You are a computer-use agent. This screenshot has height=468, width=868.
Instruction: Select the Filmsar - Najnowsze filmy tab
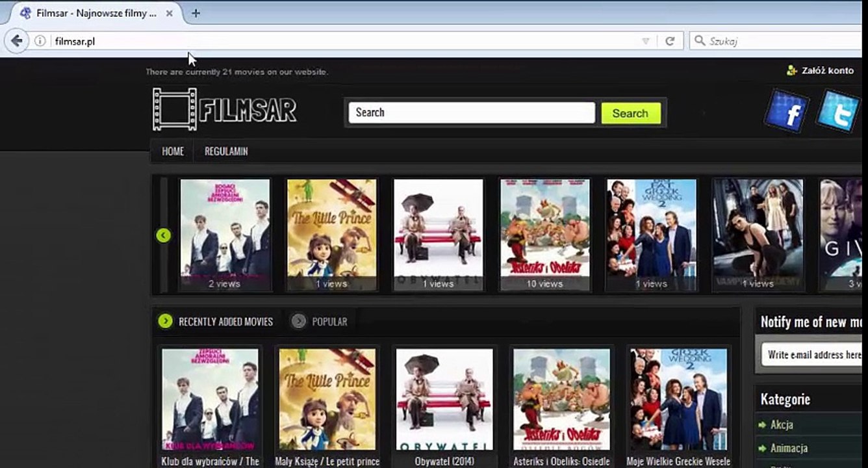tap(96, 13)
